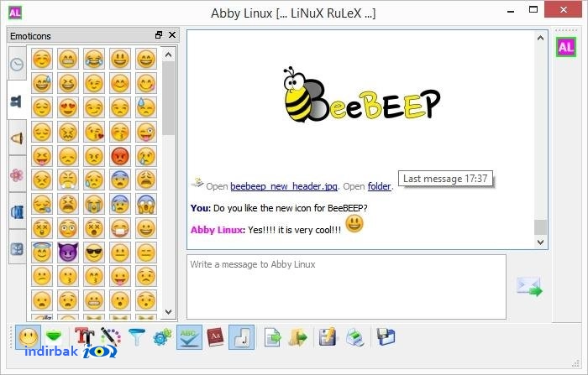Image resolution: width=588 pixels, height=375 pixels.
Task: Open the chat font selection (TT icon)
Action: (x=84, y=336)
